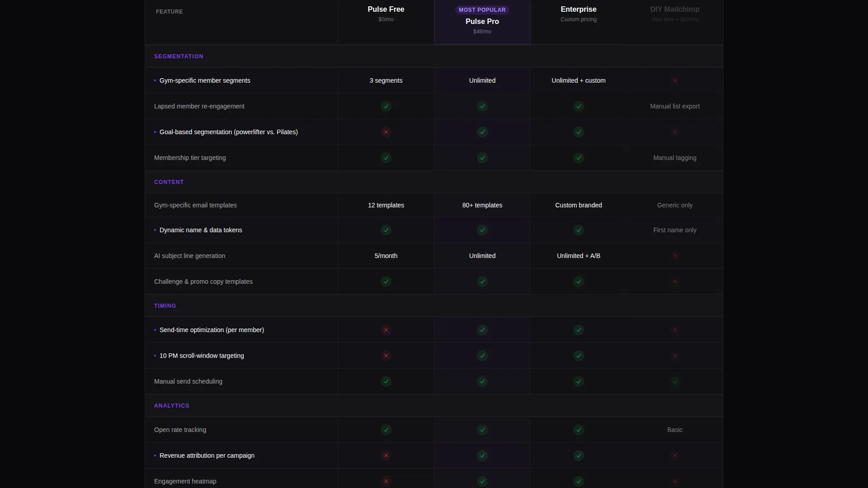
Task: Click the SEGMENTATION section heading
Action: (179, 56)
